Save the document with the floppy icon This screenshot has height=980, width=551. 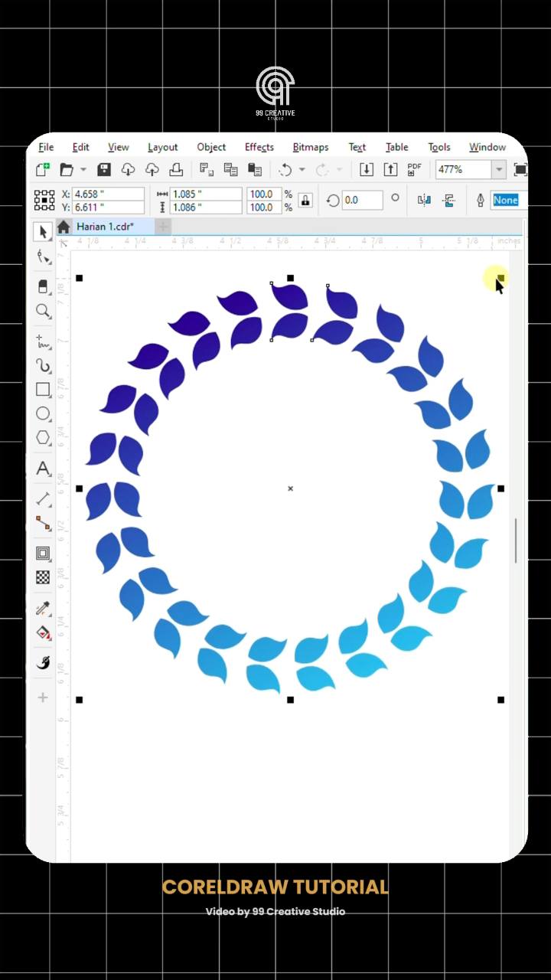[104, 169]
